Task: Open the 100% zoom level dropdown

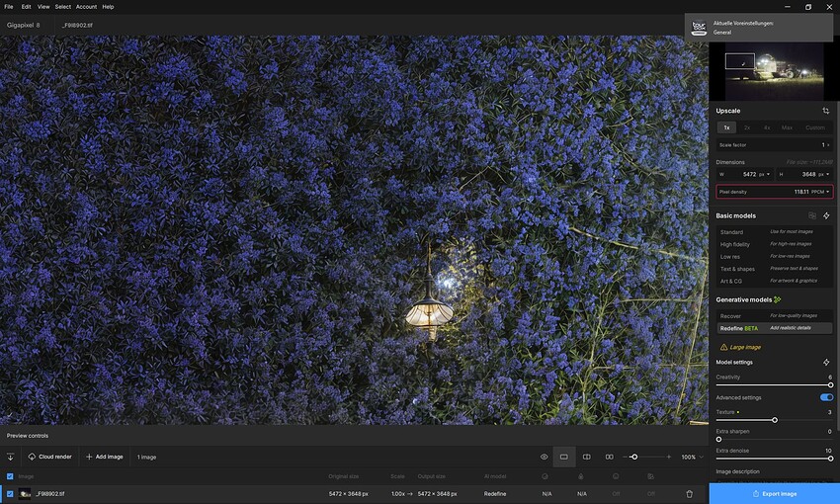Action: 692,457
